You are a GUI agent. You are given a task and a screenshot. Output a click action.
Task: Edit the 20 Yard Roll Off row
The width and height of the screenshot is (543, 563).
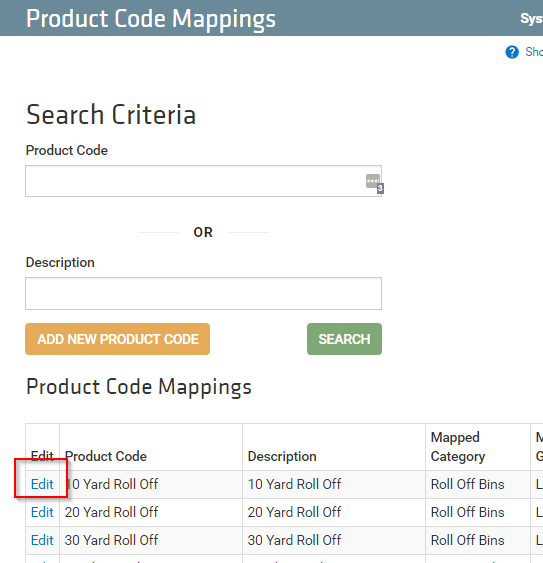pos(42,512)
